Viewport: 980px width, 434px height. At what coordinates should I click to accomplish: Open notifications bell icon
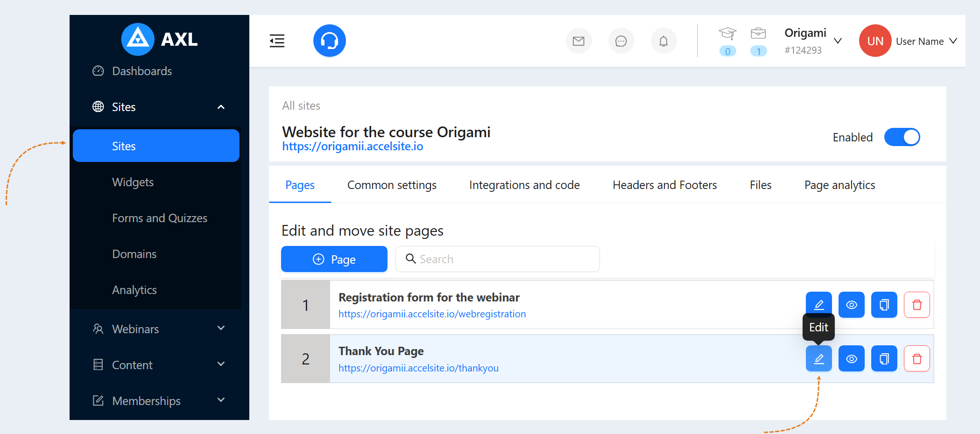(663, 41)
